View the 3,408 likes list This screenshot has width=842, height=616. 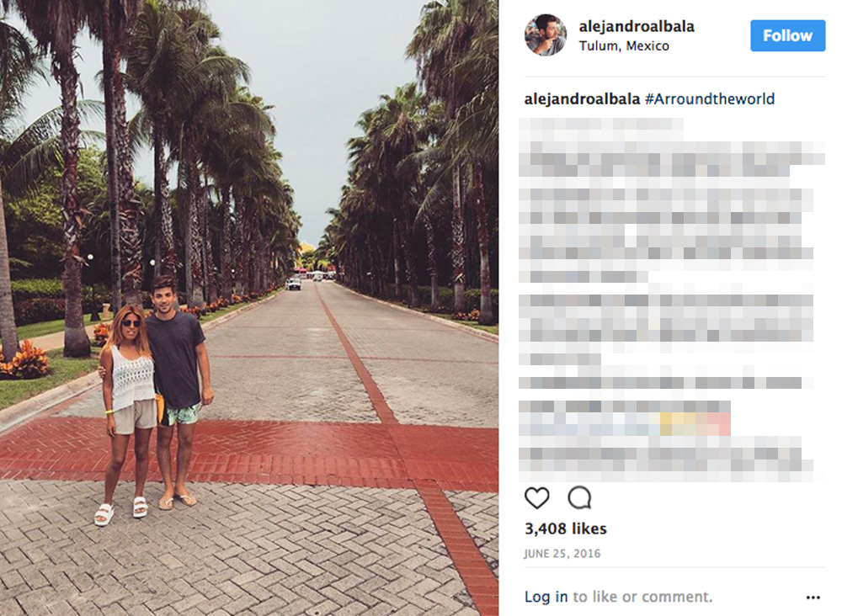click(566, 529)
